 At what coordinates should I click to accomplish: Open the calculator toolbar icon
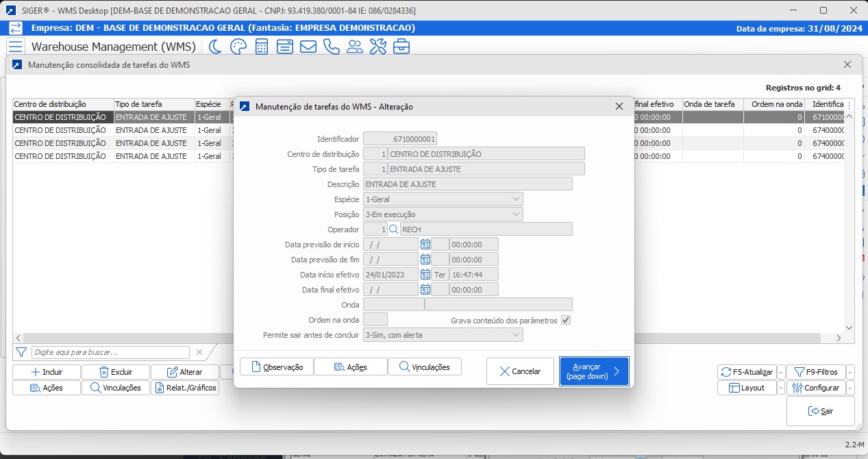pyautogui.click(x=261, y=47)
